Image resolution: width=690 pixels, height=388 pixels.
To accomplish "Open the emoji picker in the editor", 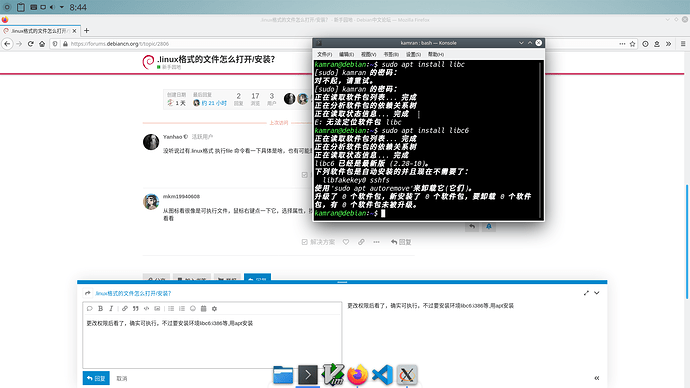I will tap(193, 309).
